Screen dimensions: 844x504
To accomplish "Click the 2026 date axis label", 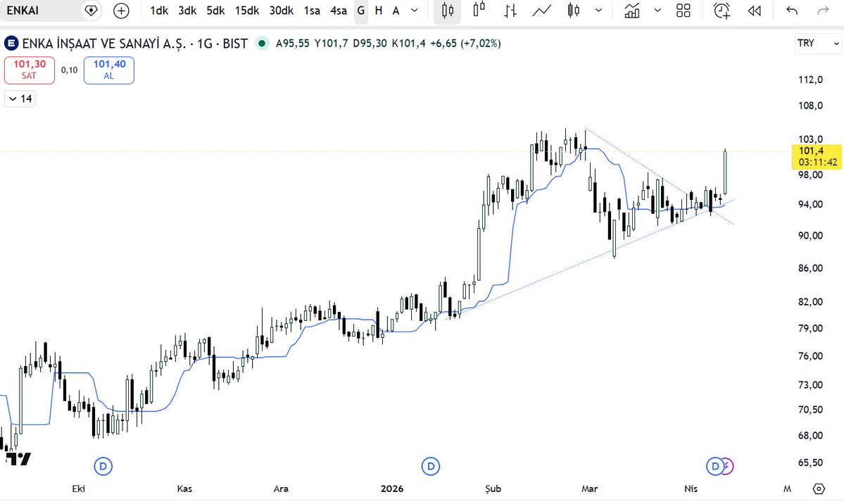I will coord(392,489).
